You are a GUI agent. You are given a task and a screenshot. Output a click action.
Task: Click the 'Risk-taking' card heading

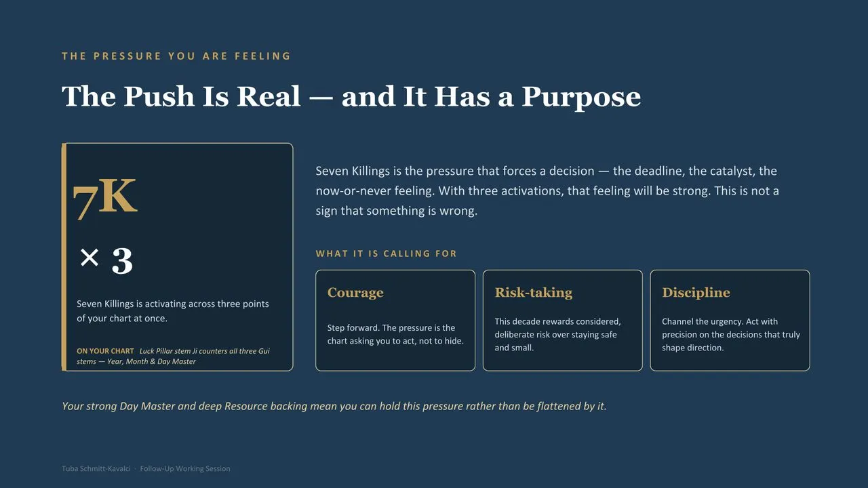click(x=534, y=293)
